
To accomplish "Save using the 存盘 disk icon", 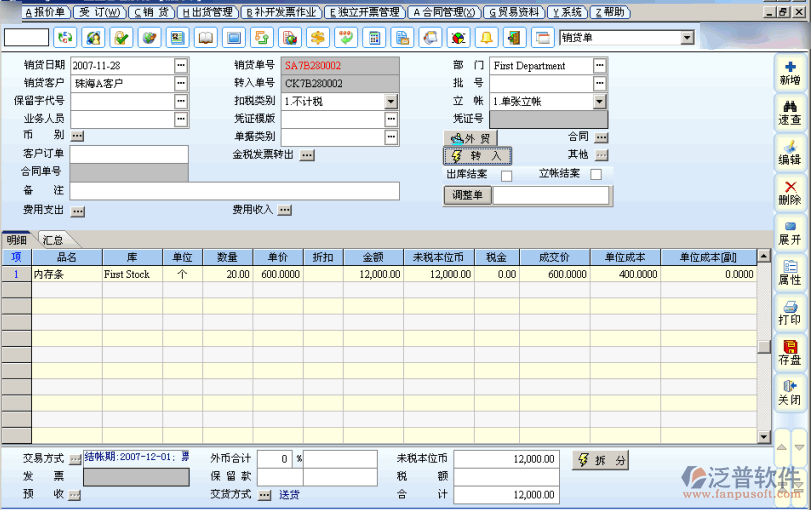I will [790, 352].
